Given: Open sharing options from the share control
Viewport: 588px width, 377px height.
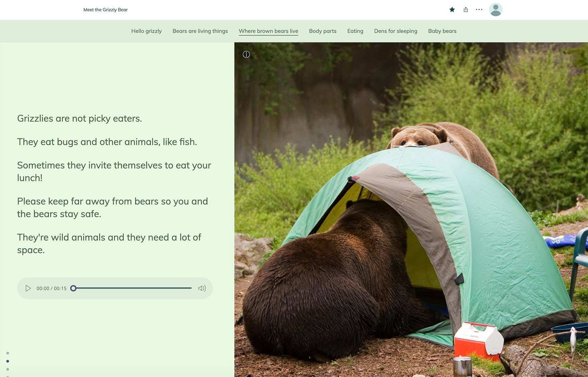Looking at the screenshot, I should (x=465, y=10).
